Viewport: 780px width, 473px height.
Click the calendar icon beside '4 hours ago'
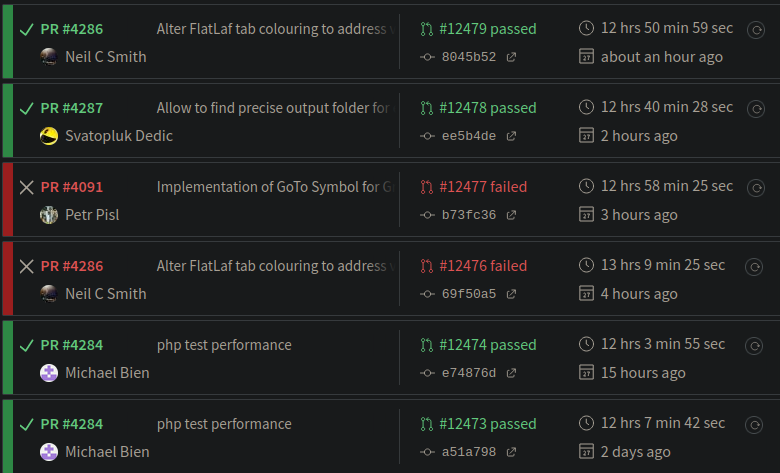(x=586, y=294)
